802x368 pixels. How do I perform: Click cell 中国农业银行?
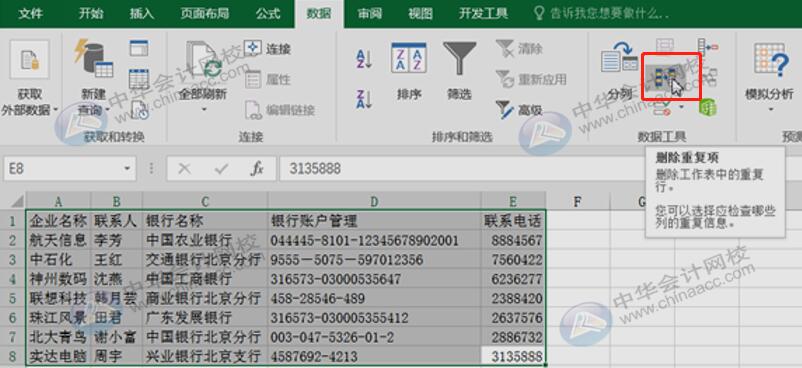205,240
